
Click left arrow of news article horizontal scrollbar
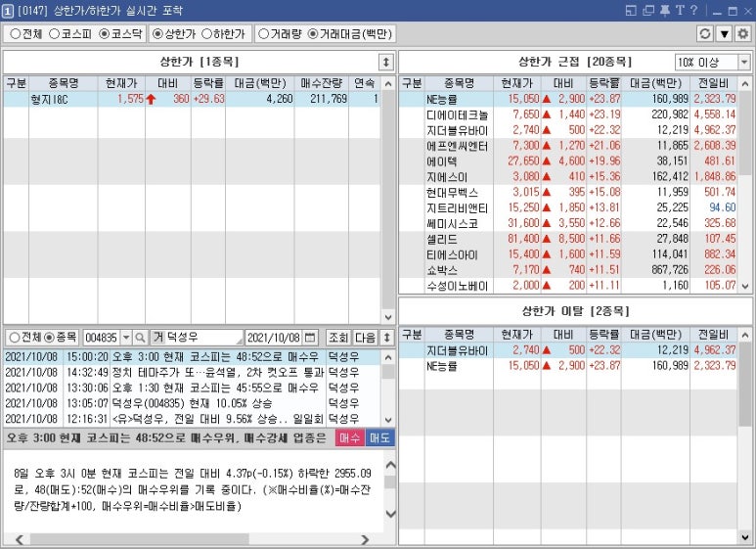(20, 539)
